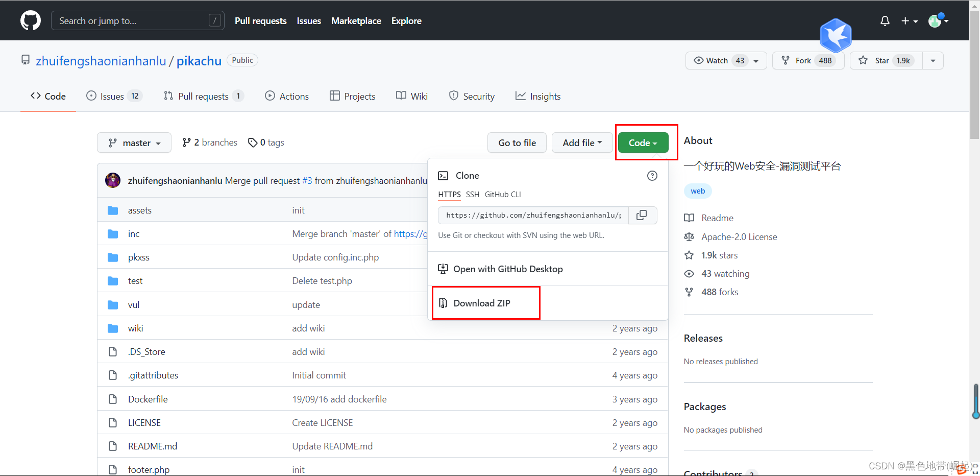Click the tag icon beside 0 tags
The width and height of the screenshot is (980, 476).
pos(252,142)
